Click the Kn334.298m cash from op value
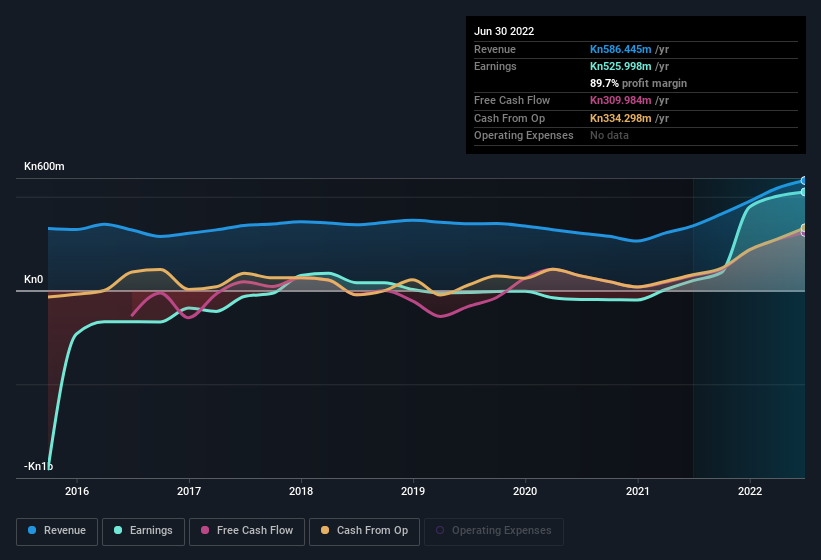Image resolution: width=821 pixels, height=560 pixels. pyautogui.click(x=620, y=118)
